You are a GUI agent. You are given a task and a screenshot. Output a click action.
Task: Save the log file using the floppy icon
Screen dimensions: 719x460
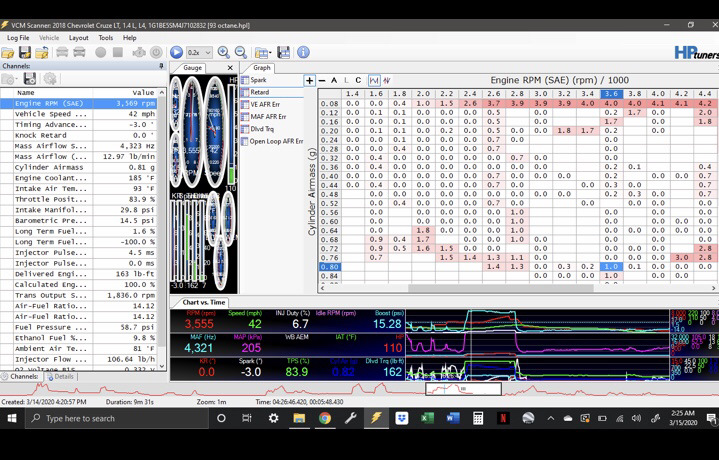tap(25, 53)
